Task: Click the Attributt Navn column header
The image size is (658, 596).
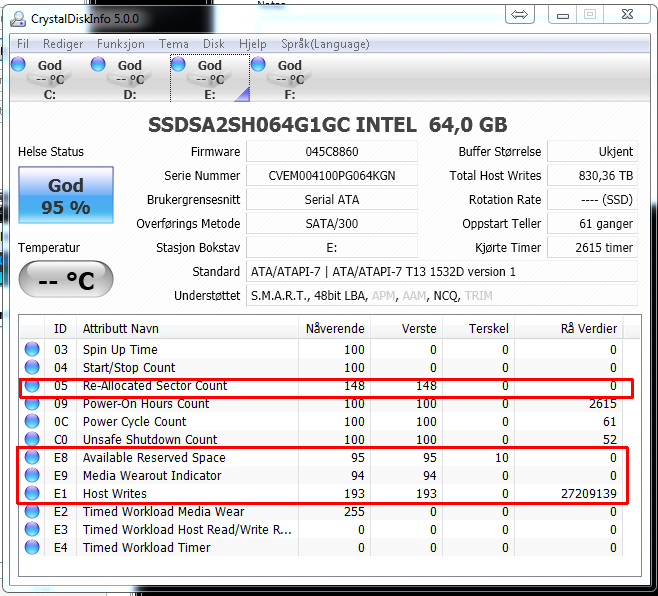Action: [x=187, y=329]
